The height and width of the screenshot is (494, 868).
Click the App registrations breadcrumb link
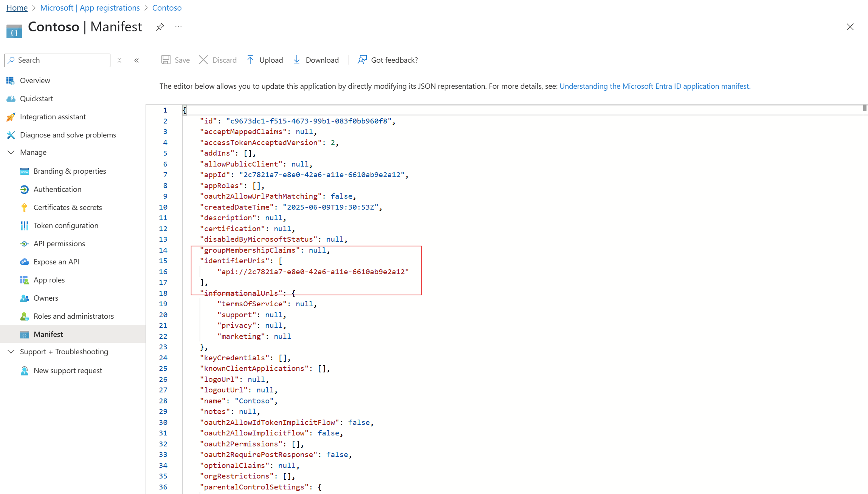click(90, 8)
